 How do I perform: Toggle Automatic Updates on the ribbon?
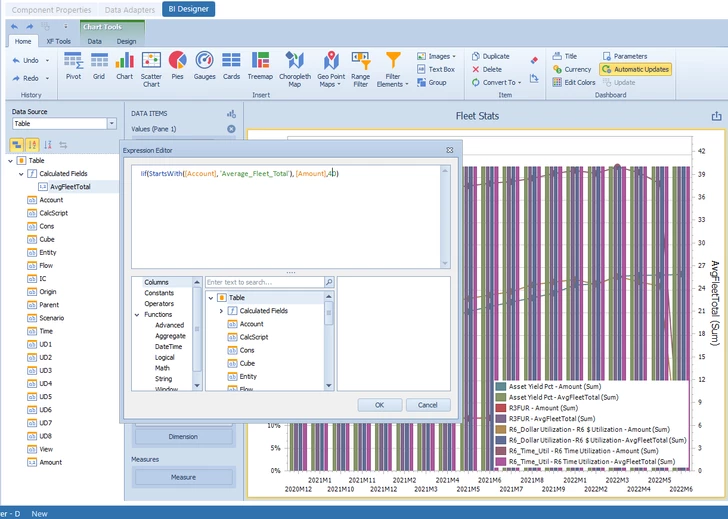[x=636, y=69]
